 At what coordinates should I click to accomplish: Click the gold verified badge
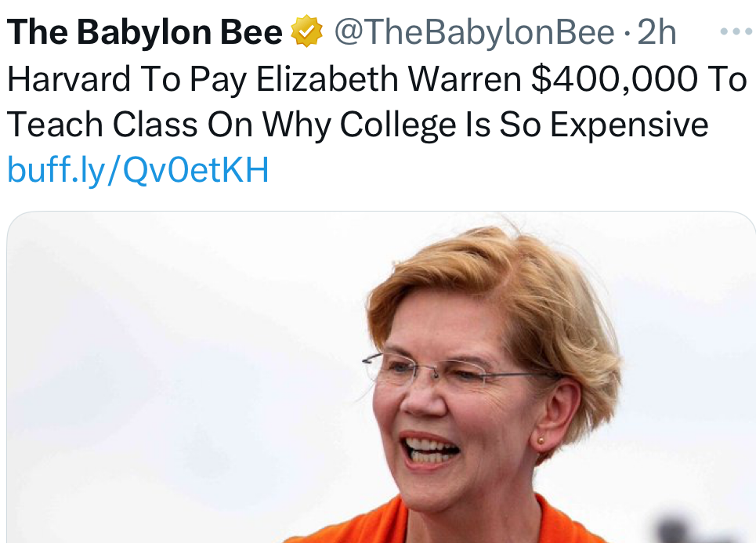pos(308,33)
